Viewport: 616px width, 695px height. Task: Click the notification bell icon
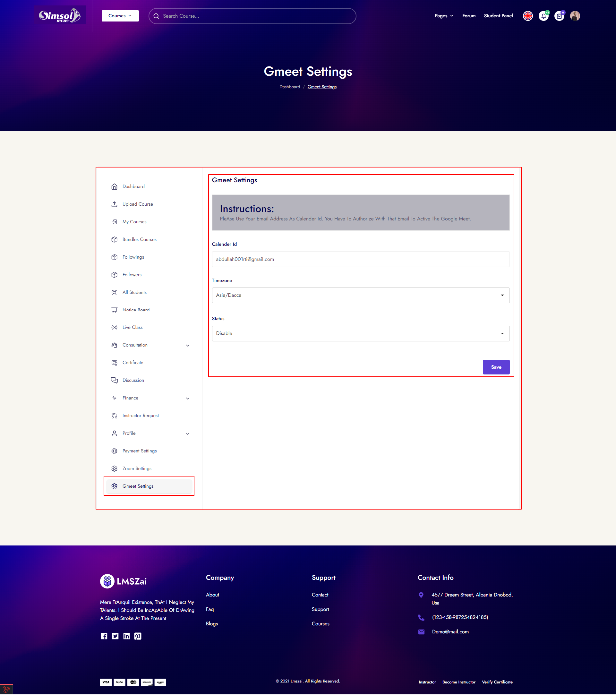(x=543, y=16)
